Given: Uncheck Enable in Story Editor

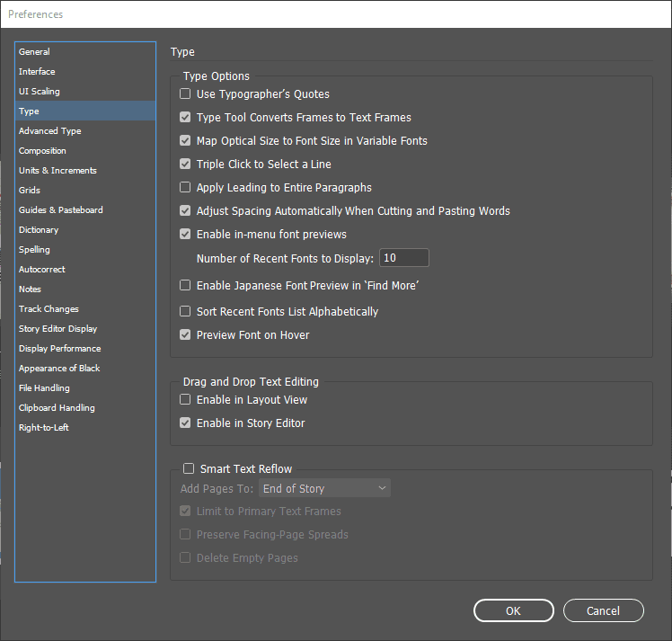Looking at the screenshot, I should point(185,423).
